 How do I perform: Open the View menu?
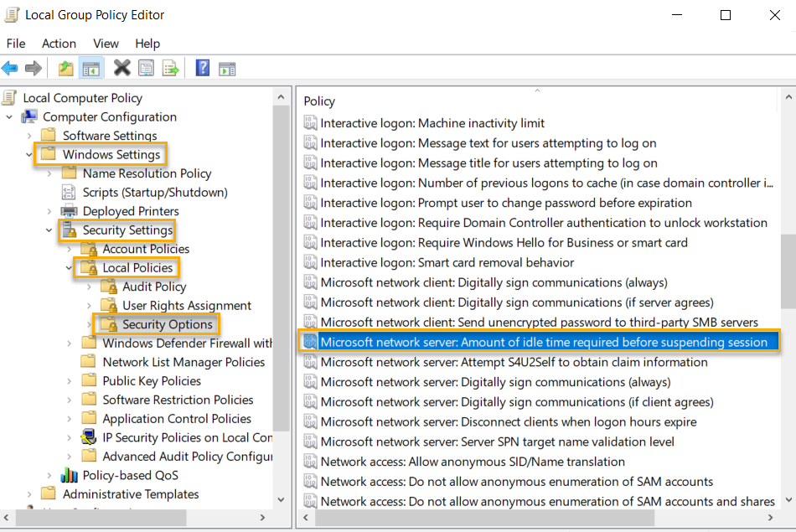(106, 44)
